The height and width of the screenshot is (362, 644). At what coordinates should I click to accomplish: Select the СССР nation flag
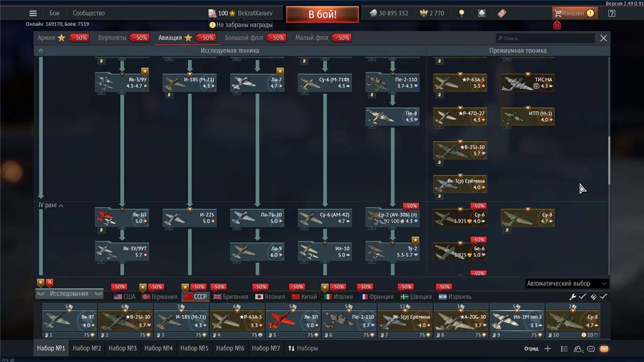pyautogui.click(x=195, y=297)
